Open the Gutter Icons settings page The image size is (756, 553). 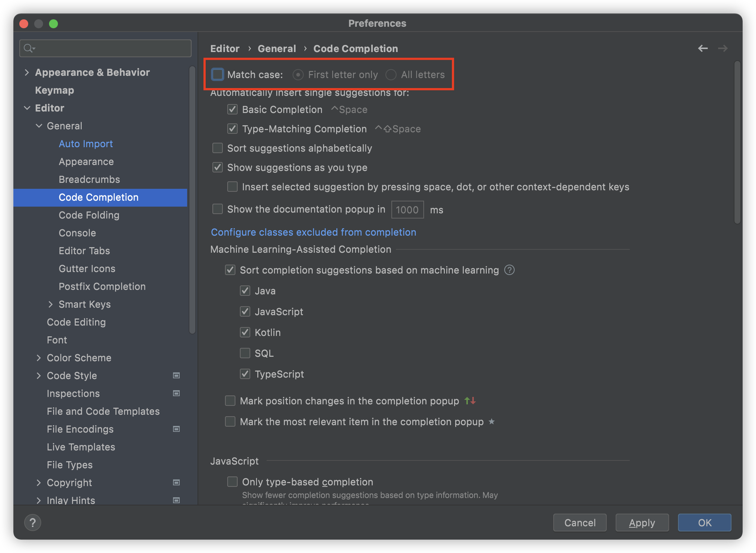87,269
